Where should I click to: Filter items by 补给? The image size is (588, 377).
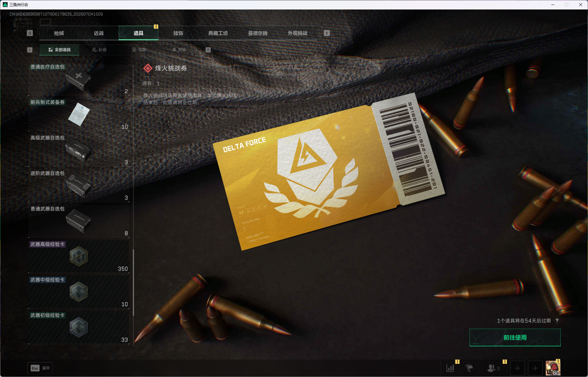(x=99, y=50)
